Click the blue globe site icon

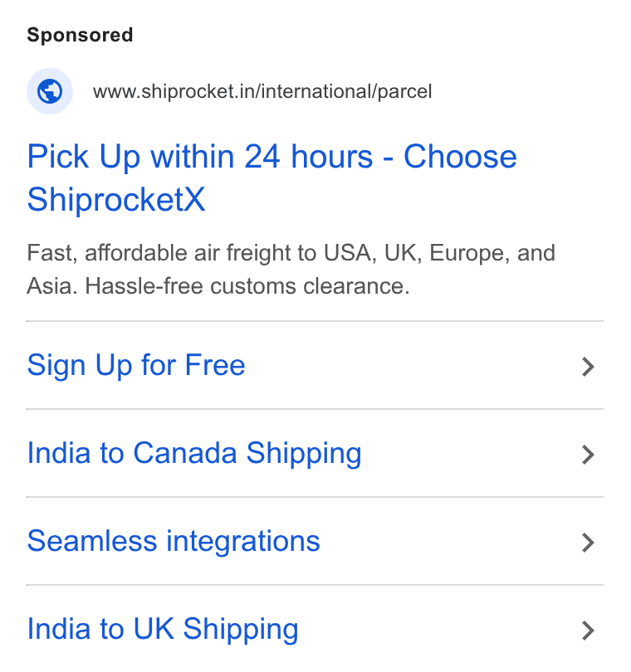pos(50,91)
